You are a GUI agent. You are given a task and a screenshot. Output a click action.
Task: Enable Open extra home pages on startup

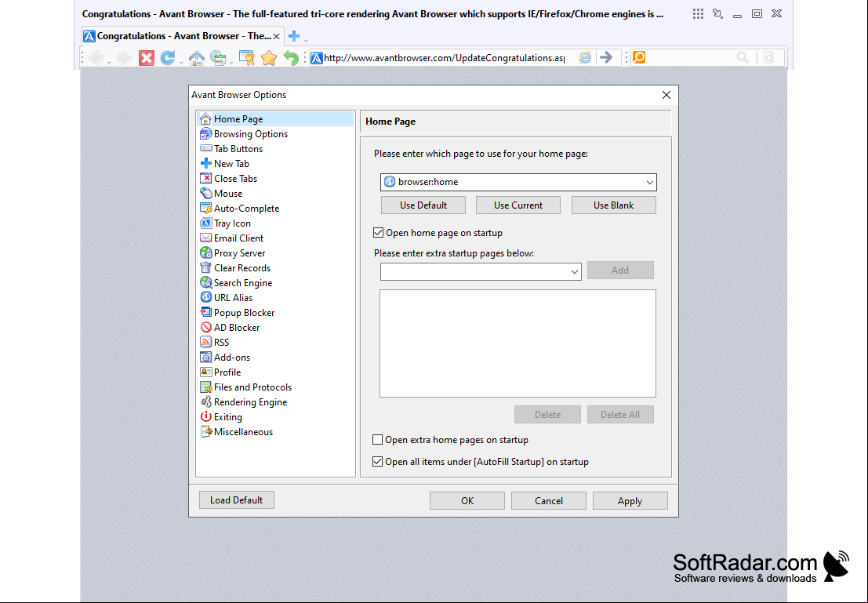tap(377, 440)
